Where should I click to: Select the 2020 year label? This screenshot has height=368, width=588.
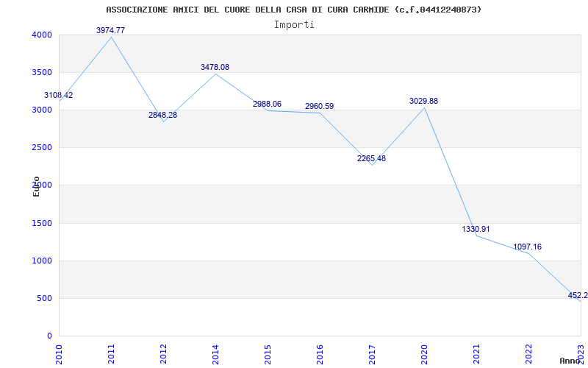[x=424, y=354]
